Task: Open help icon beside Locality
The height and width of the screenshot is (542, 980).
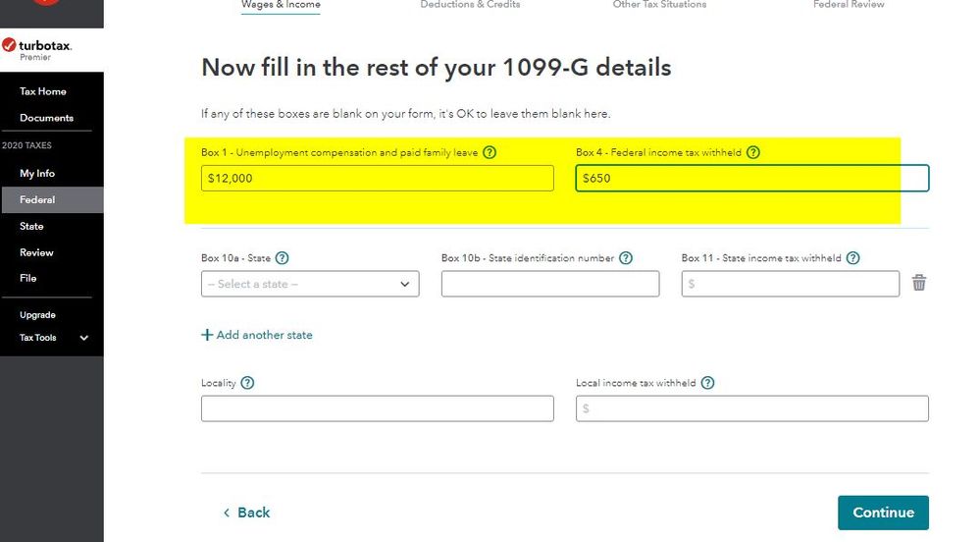Action: tap(247, 382)
